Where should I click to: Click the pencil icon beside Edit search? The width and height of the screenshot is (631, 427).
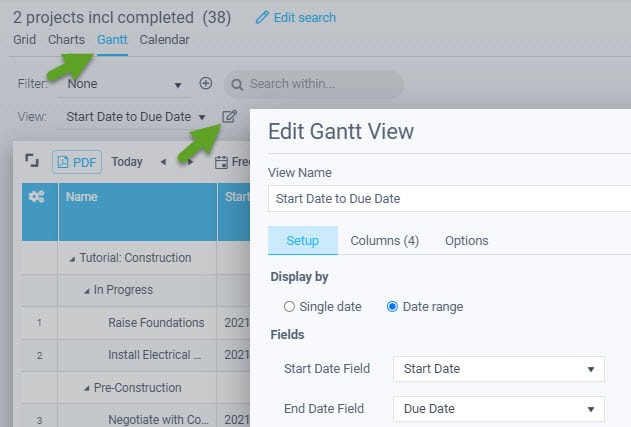click(262, 17)
